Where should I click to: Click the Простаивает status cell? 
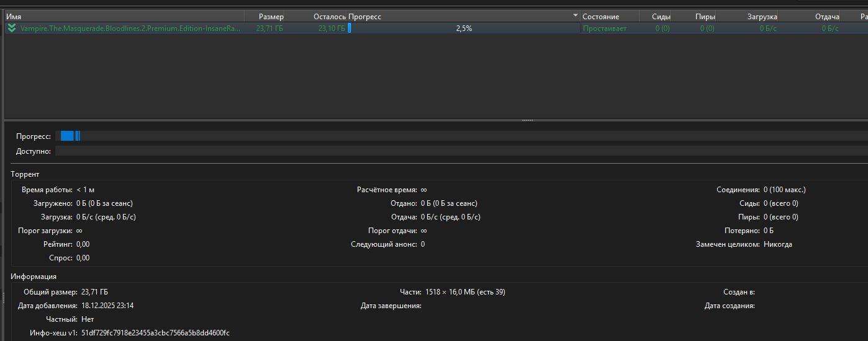pos(604,29)
